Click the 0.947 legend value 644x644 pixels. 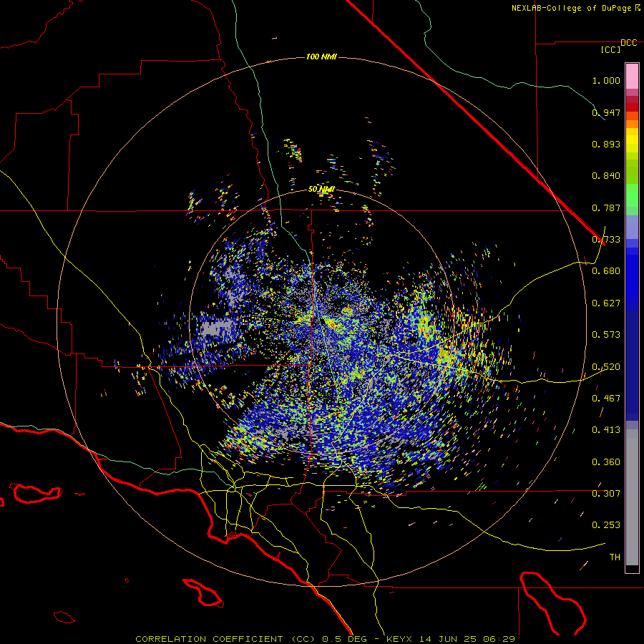pyautogui.click(x=606, y=112)
